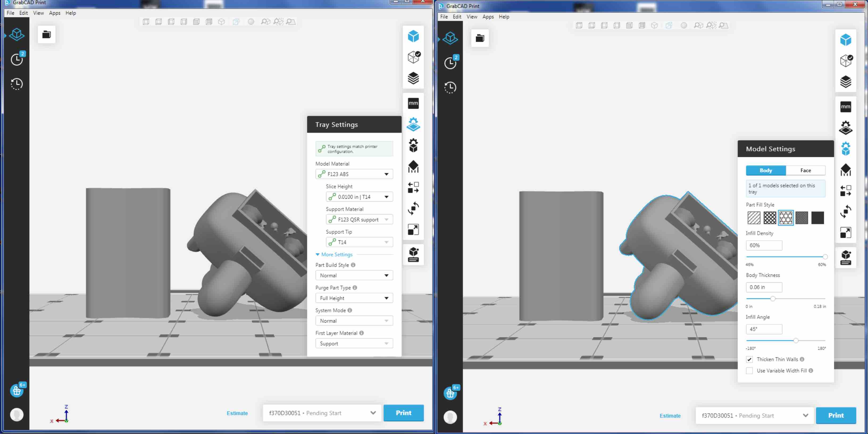This screenshot has height=434, width=868.
Task: Open Model Settings gear-cube icon in left window
Action: (x=413, y=145)
